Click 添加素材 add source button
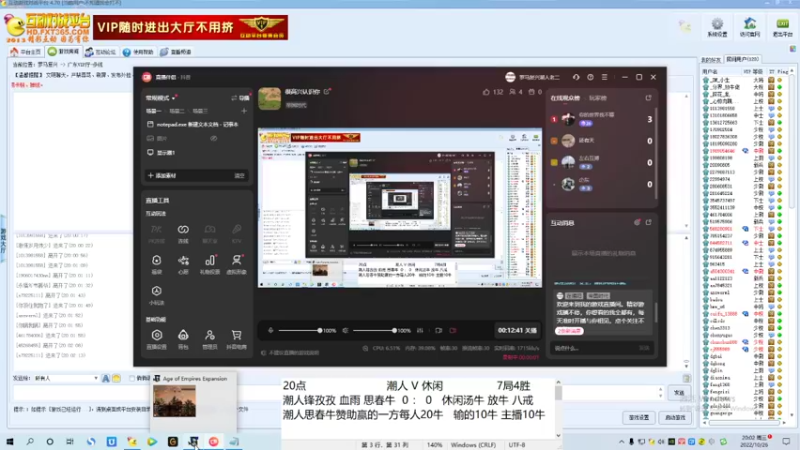Viewport: 800px width, 450px height. pos(162,176)
